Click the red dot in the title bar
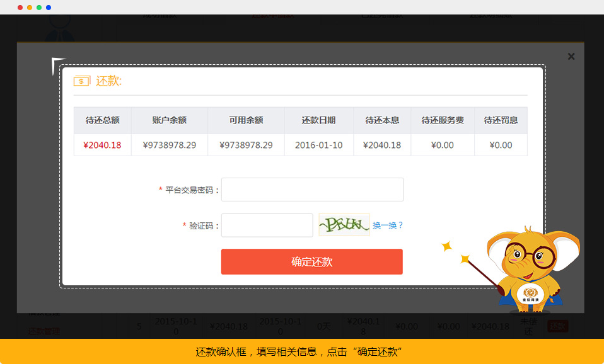Image resolution: width=604 pixels, height=364 pixels. (20, 8)
